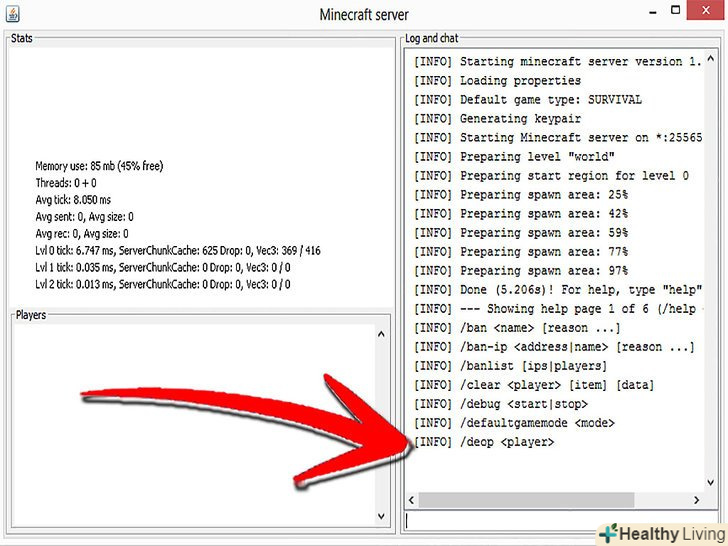The width and height of the screenshot is (728, 546).
Task: Click Players list scroll down arrow
Action: [x=381, y=516]
